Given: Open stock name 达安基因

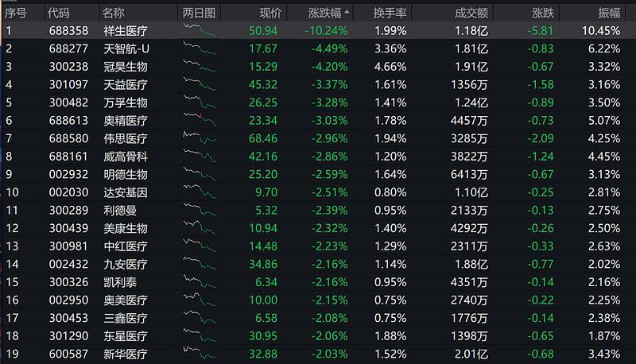Looking at the screenshot, I should (126, 192).
